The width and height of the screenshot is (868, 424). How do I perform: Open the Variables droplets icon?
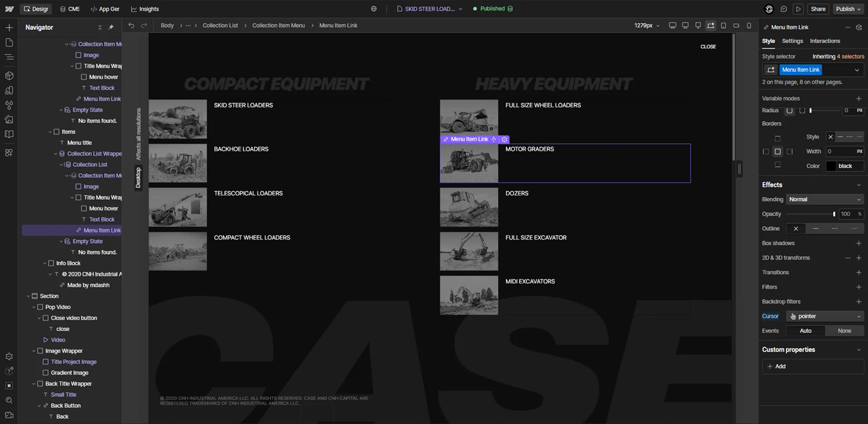point(9,105)
